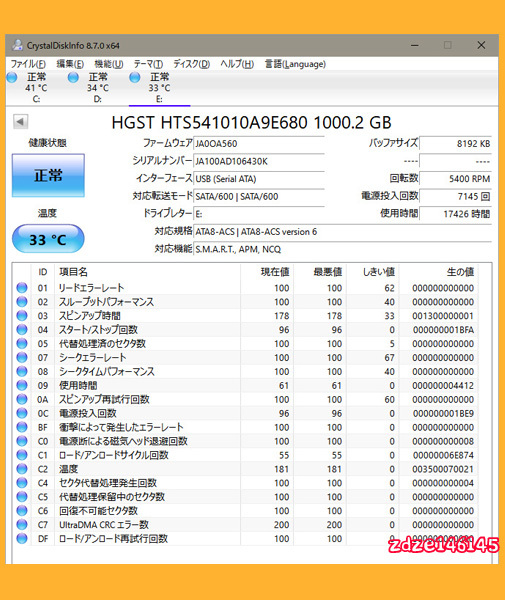Select the リードエラーレート attribute name
The width and height of the screenshot is (505, 600).
point(91,288)
